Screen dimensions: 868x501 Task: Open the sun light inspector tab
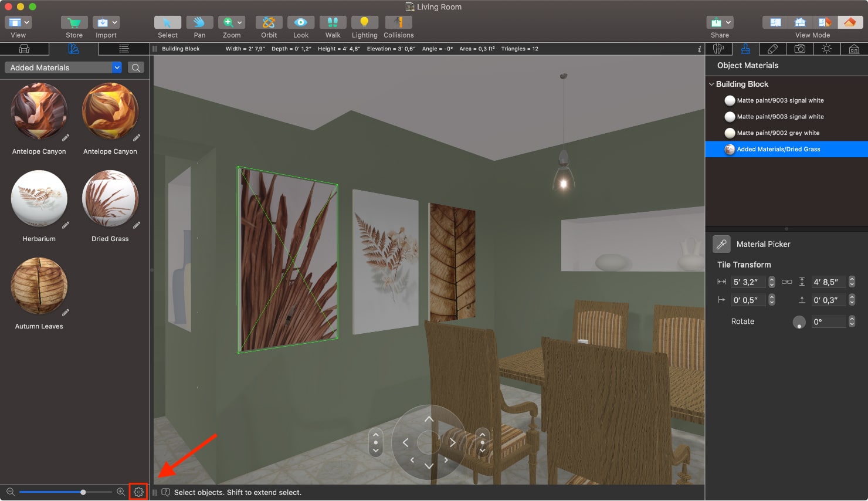click(x=826, y=49)
